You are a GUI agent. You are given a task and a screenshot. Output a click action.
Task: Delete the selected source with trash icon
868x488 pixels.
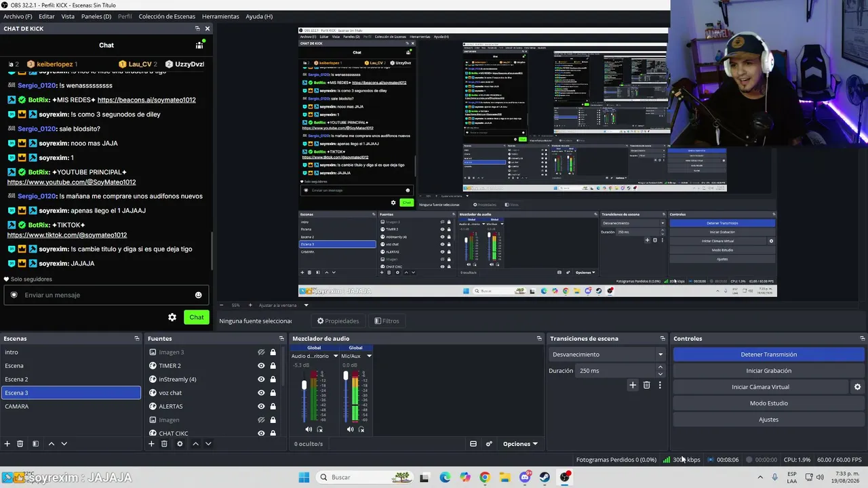pyautogui.click(x=164, y=444)
